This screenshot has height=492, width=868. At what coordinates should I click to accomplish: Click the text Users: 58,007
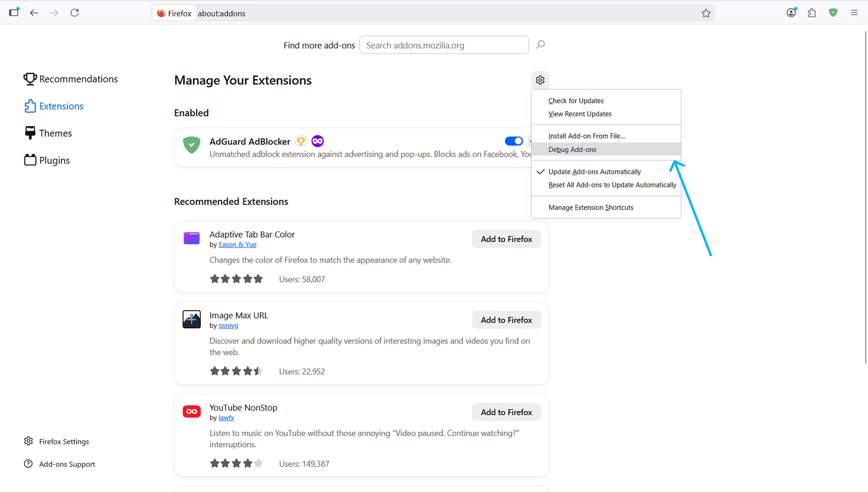(302, 279)
